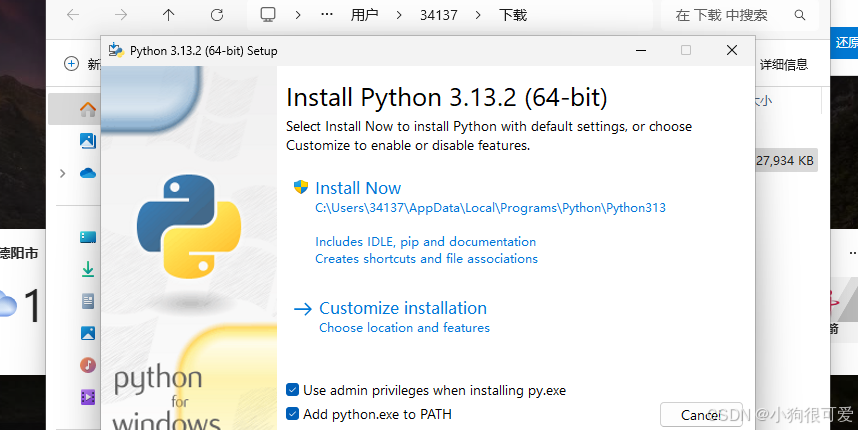
Task: Select 下载 breadcrumb in address bar
Action: point(513,15)
